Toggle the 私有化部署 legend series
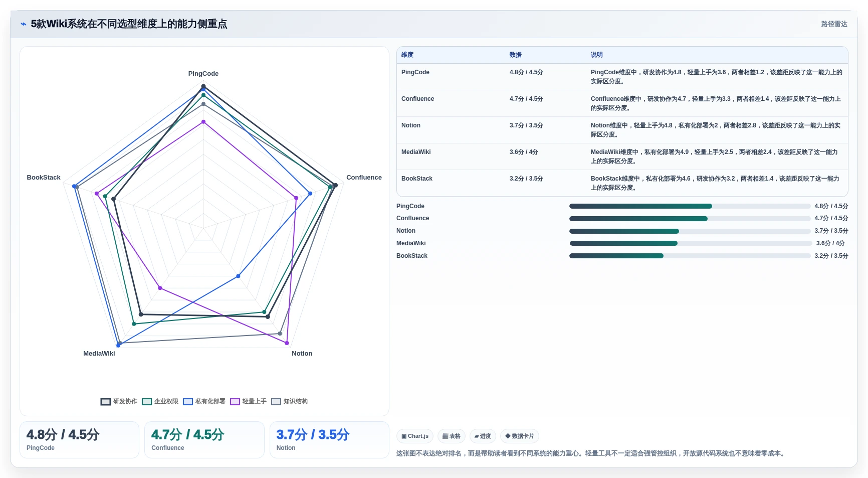Viewport: 868px width, 478px height. coord(204,401)
